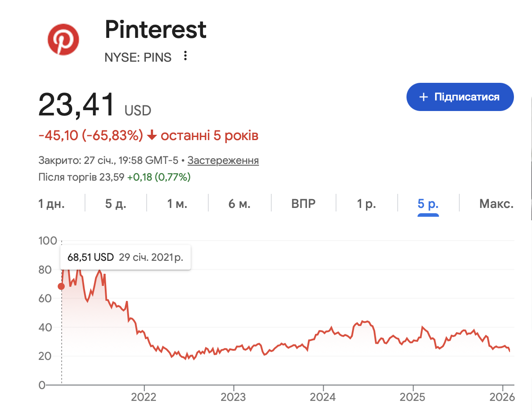Viewport: 532px width, 415px height.
Task: Open the three-dot options menu
Action: (x=185, y=56)
